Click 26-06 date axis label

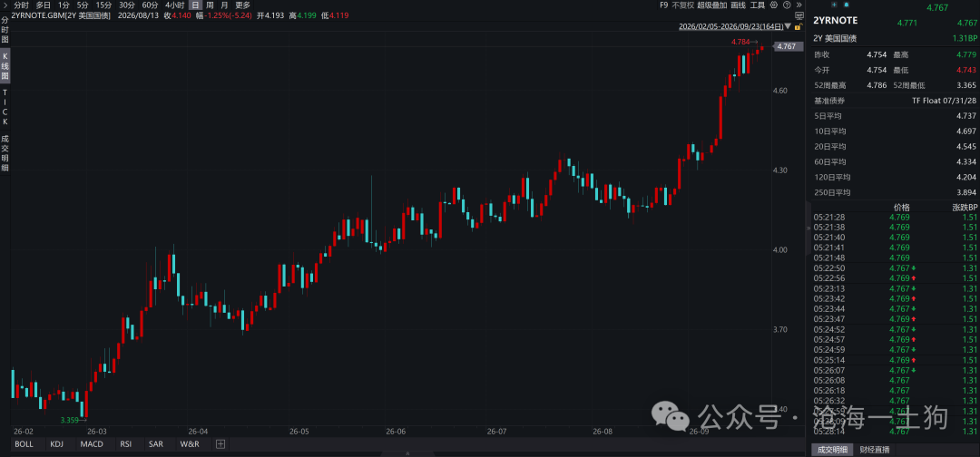point(396,432)
